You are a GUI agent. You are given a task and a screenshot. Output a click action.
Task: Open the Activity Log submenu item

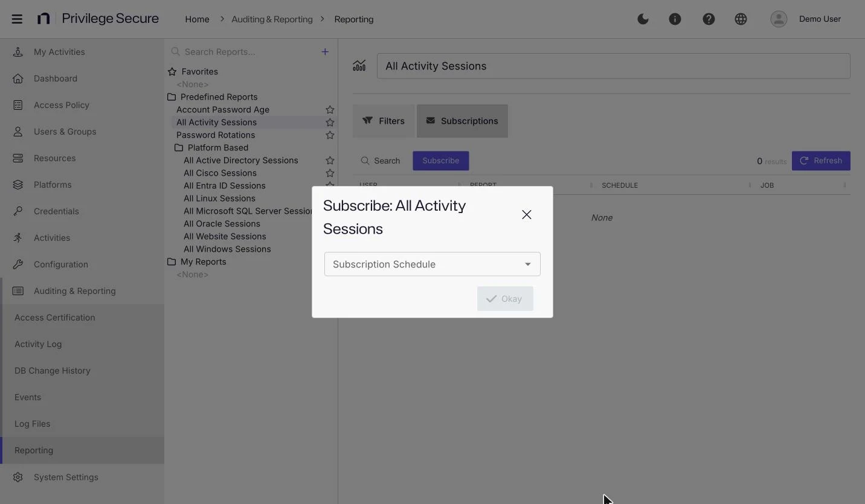pos(83,344)
